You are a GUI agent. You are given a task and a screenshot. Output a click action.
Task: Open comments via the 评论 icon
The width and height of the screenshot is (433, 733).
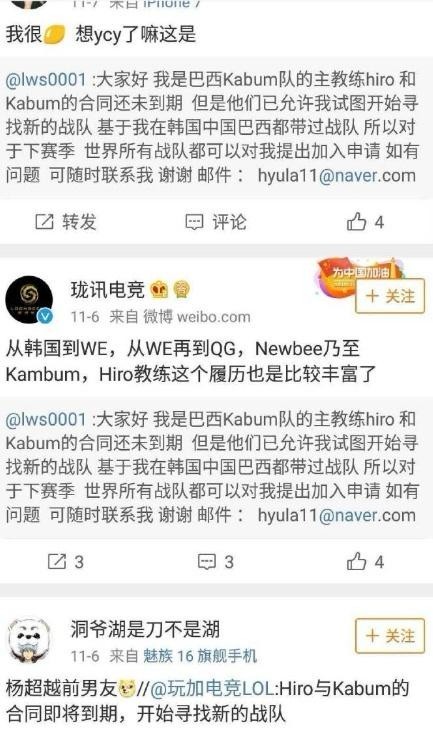216,222
